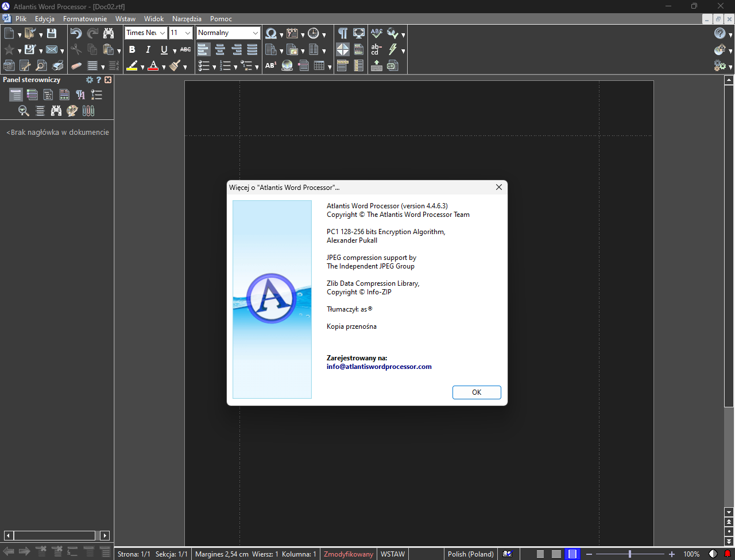Viewport: 735px width, 560px height.
Task: Justify the paragraph text
Action: point(252,49)
